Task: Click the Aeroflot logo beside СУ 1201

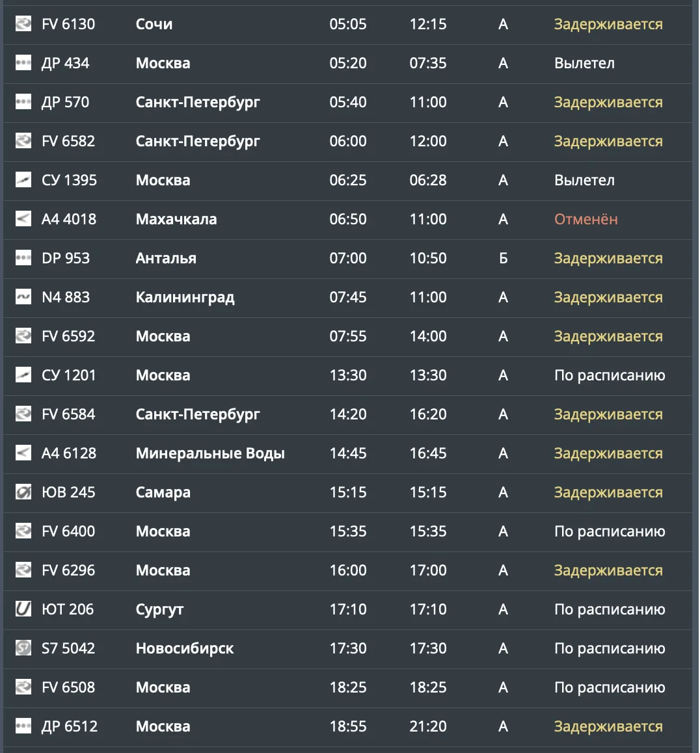Action: 23,375
